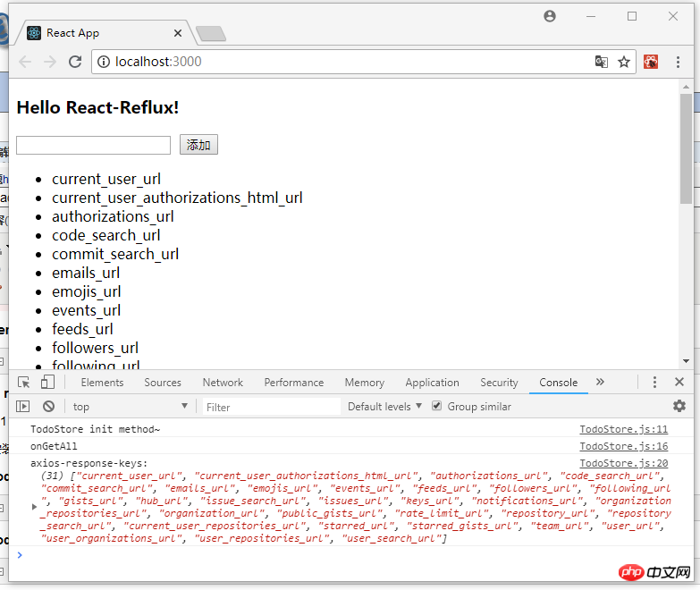Show the console sidebar

[22, 406]
